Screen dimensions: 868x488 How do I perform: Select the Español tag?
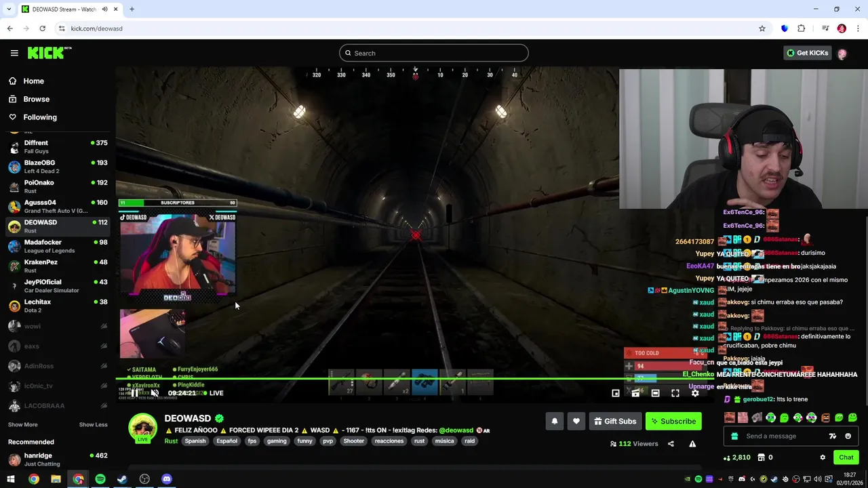pos(227,441)
